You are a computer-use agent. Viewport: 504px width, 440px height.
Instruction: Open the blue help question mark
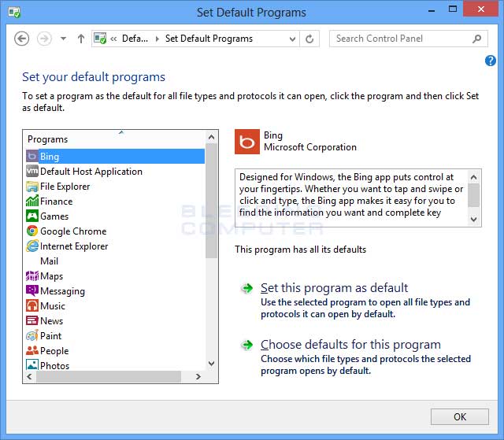490,61
